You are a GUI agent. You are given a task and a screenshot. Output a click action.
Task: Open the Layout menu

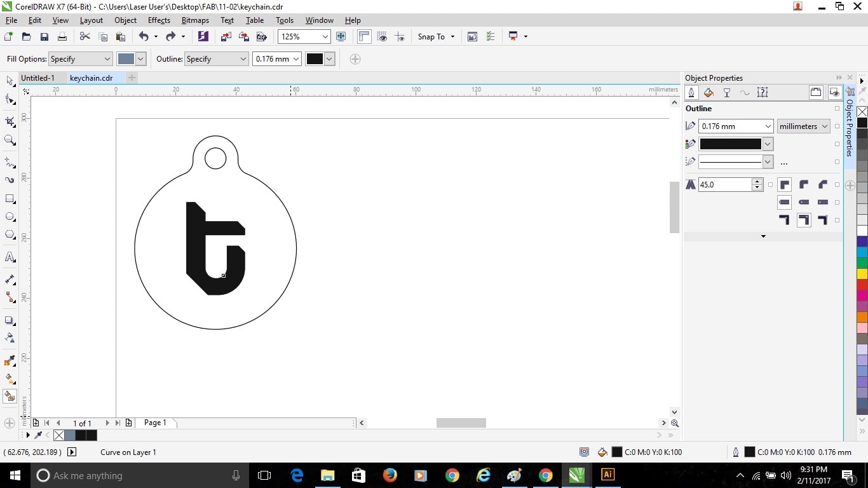coord(92,20)
